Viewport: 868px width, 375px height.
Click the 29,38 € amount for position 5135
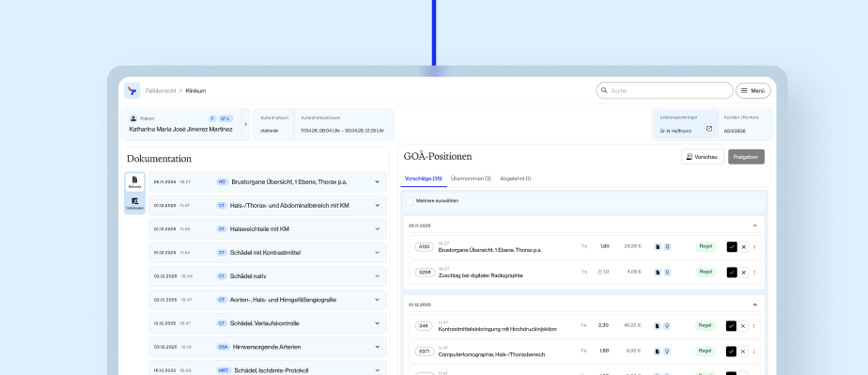point(632,246)
